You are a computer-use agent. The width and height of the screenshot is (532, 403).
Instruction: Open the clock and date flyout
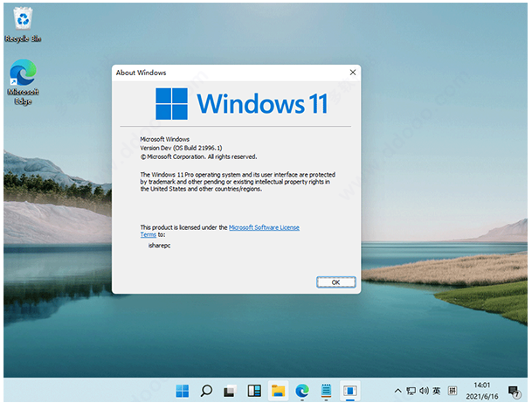[x=480, y=391]
